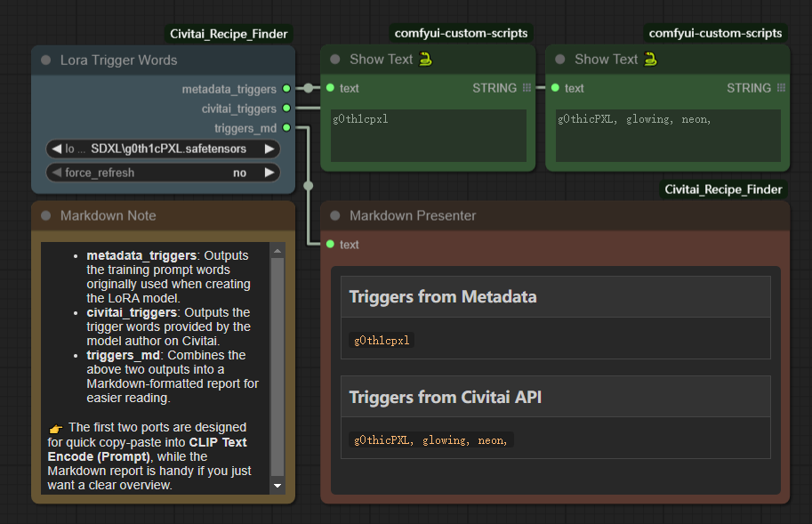The height and width of the screenshot is (524, 812).
Task: Click the Triggers from Metadata heading
Action: pos(443,296)
